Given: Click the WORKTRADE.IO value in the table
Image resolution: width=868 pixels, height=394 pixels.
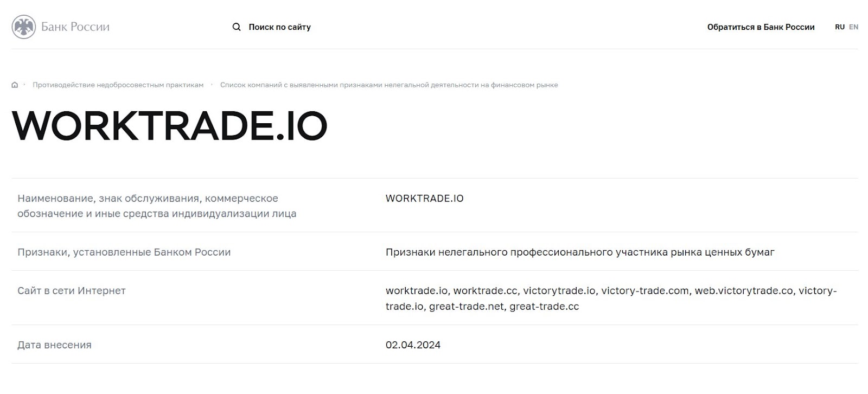Looking at the screenshot, I should [424, 199].
